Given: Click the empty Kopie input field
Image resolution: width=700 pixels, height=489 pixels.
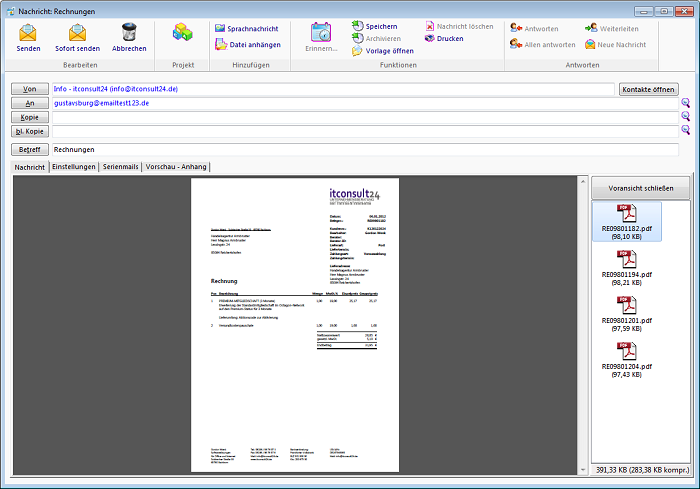Looking at the screenshot, I should tap(365, 117).
